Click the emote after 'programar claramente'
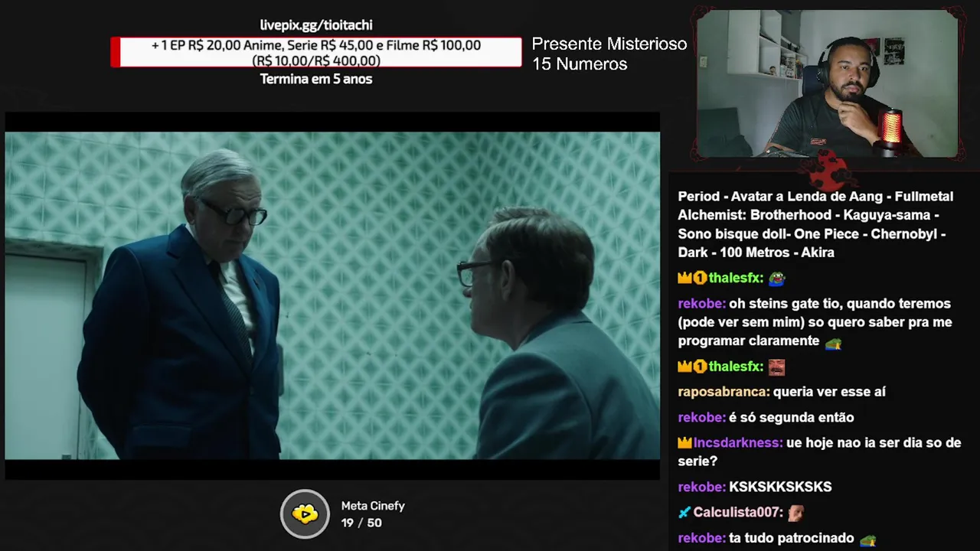Image resolution: width=980 pixels, height=551 pixels. [834, 342]
